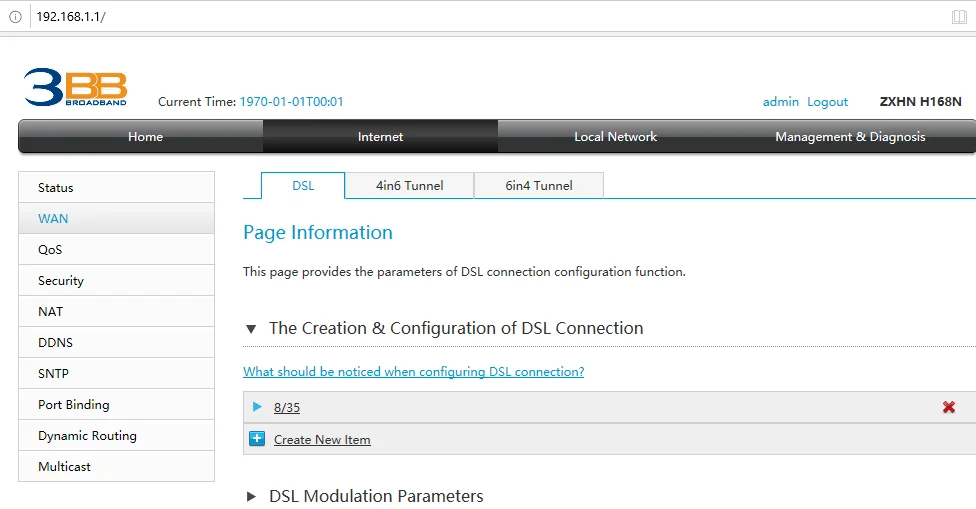Viewport: 976px width, 509px height.
Task: Open DSL connection configuration help link
Action: pos(413,372)
